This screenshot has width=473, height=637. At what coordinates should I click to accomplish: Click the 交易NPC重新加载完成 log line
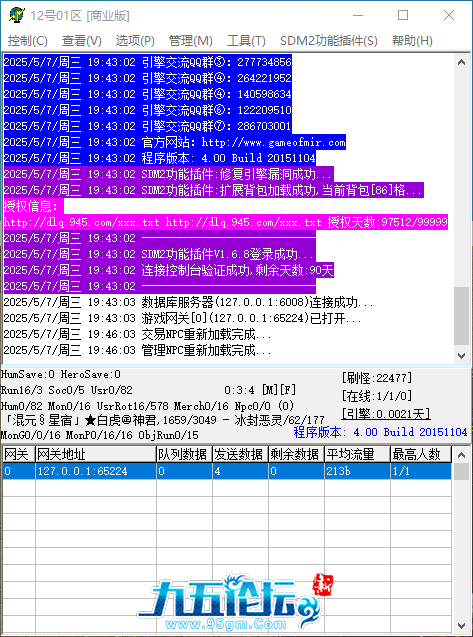(137, 334)
